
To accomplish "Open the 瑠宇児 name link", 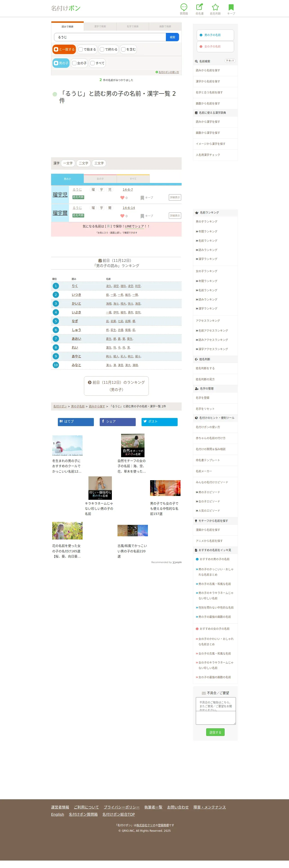I will (60, 194).
